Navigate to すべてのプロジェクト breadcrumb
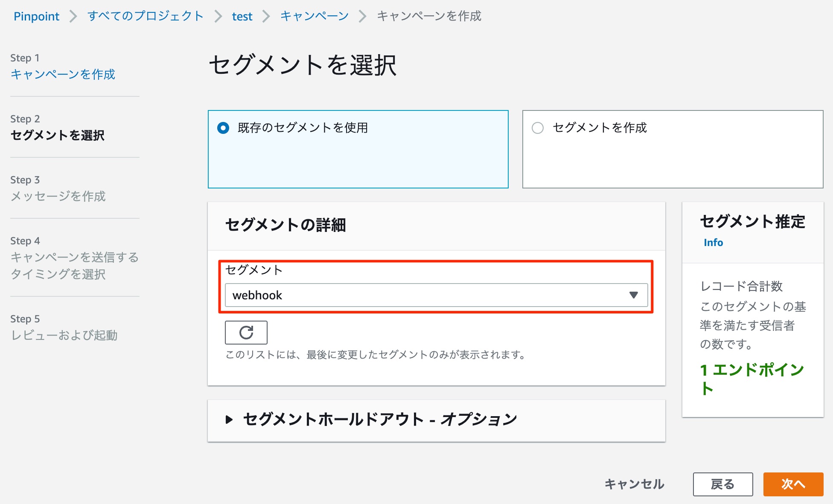 [145, 16]
